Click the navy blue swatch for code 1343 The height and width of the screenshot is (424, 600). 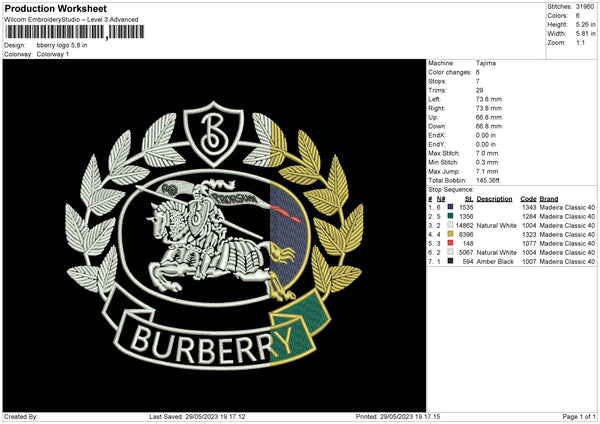click(450, 207)
